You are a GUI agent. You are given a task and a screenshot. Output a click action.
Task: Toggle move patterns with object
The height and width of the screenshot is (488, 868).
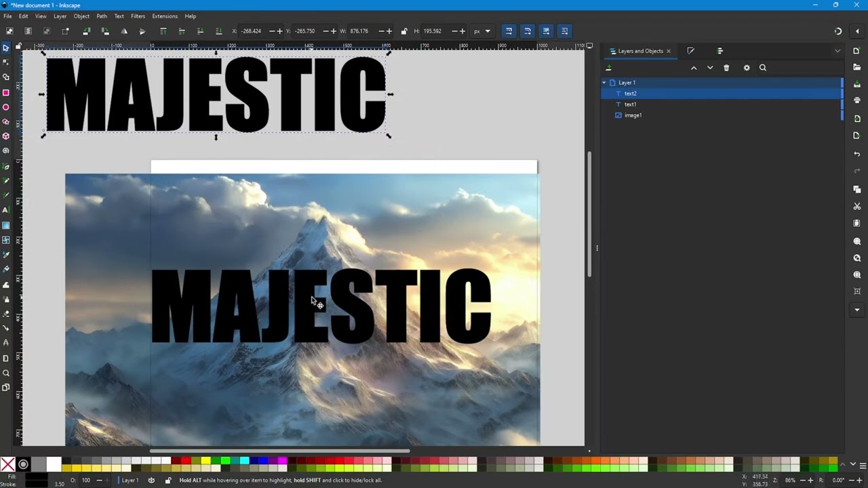tap(564, 31)
